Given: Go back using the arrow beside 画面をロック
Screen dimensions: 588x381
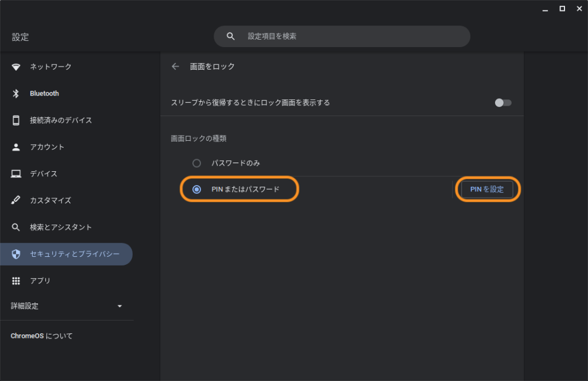Looking at the screenshot, I should tap(175, 67).
